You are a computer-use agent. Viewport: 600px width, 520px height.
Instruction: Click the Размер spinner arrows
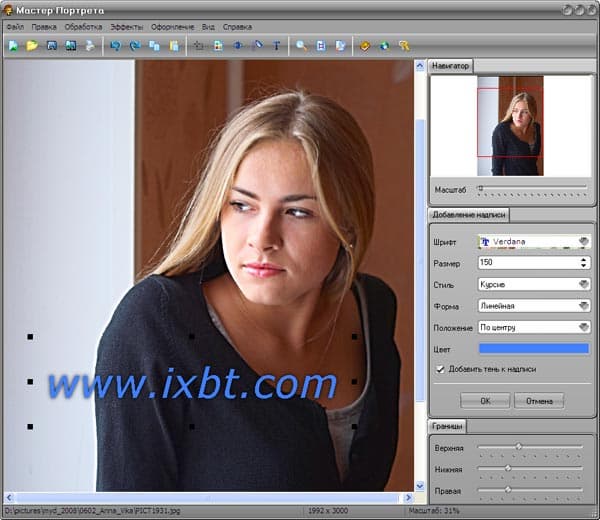click(583, 262)
